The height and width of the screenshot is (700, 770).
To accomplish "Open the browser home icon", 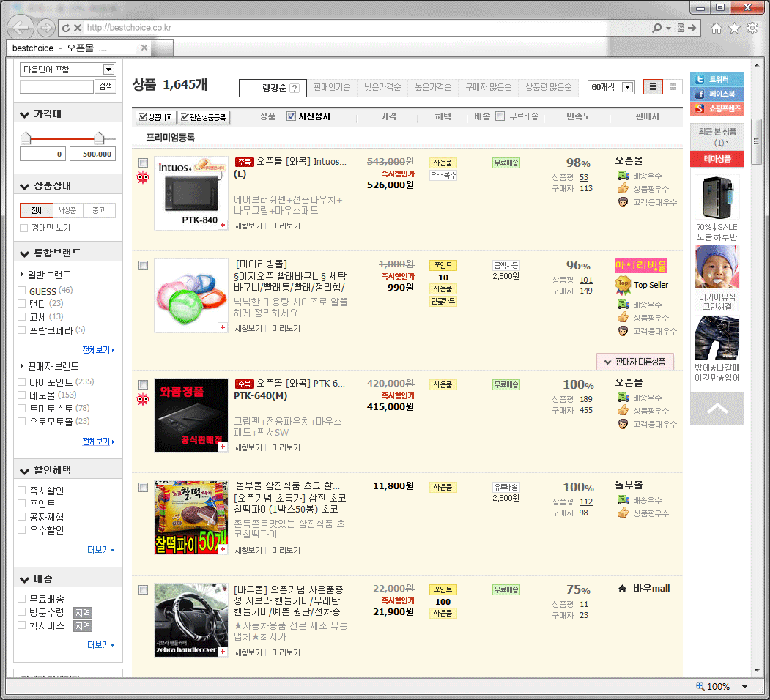I will 717,28.
